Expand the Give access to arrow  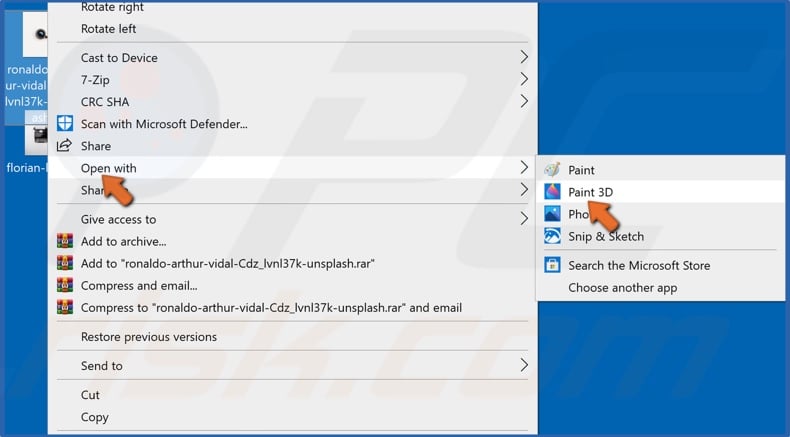(x=524, y=219)
